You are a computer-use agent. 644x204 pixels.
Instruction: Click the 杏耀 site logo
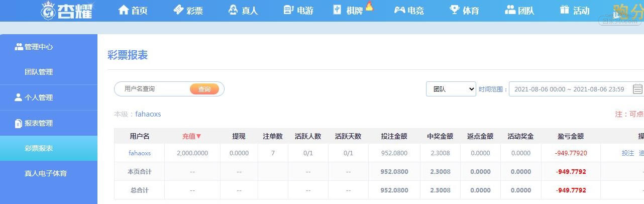click(x=66, y=11)
